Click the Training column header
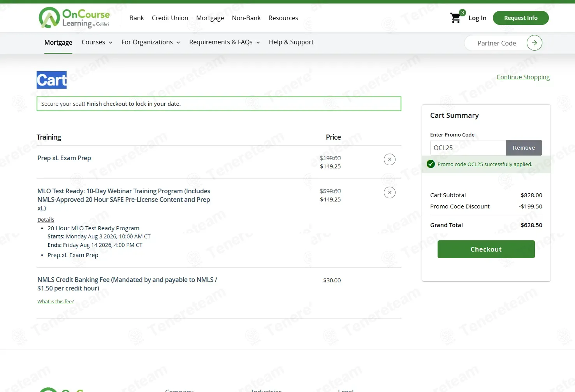This screenshot has height=392, width=575. 49,137
